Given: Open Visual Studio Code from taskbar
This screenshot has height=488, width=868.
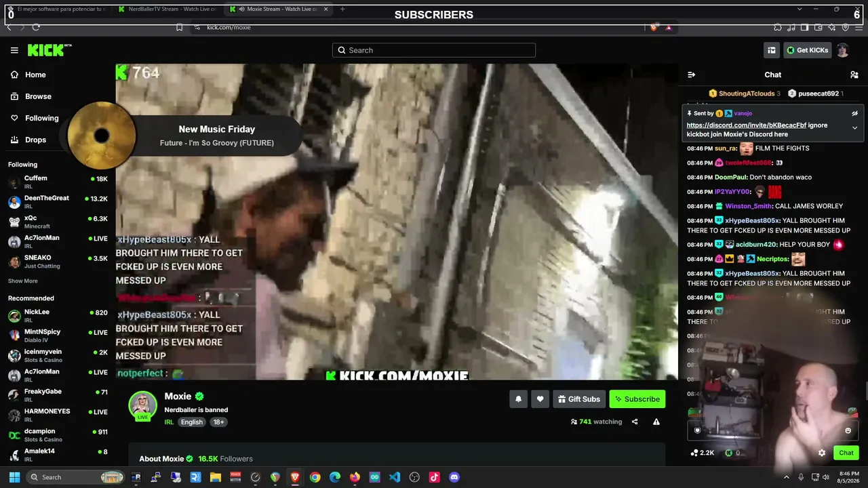Looking at the screenshot, I should click(395, 477).
